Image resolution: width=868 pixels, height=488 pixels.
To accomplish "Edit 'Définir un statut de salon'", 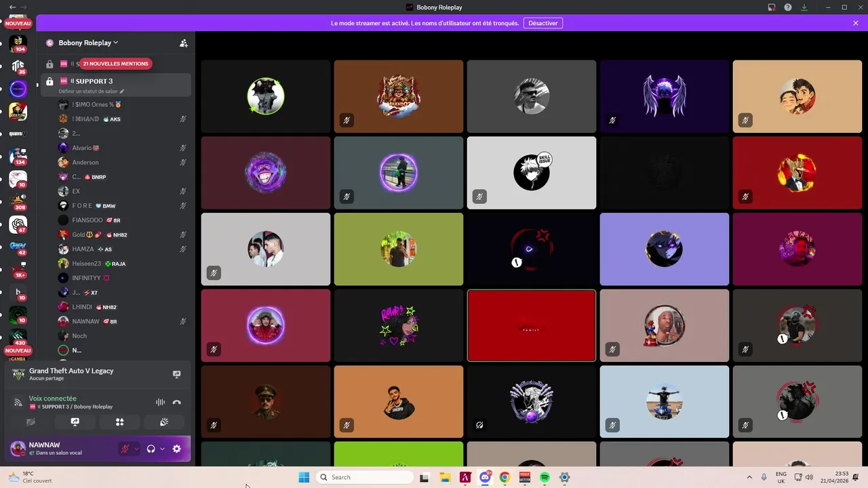I will (x=91, y=91).
